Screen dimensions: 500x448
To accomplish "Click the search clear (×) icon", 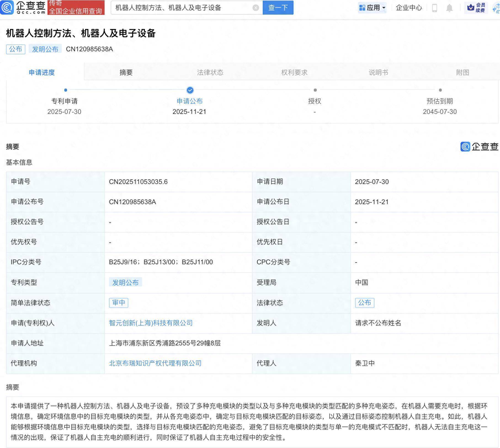I will [255, 8].
